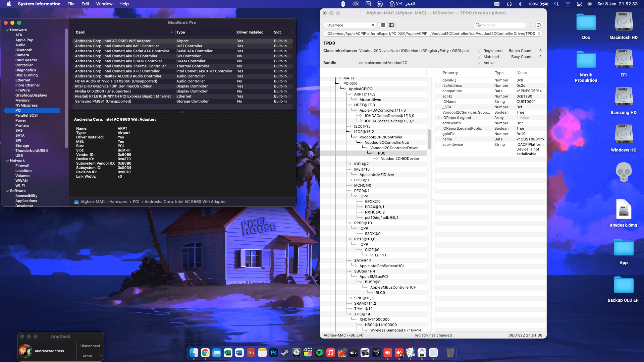
Task: Open the Help menu
Action: point(124,4)
